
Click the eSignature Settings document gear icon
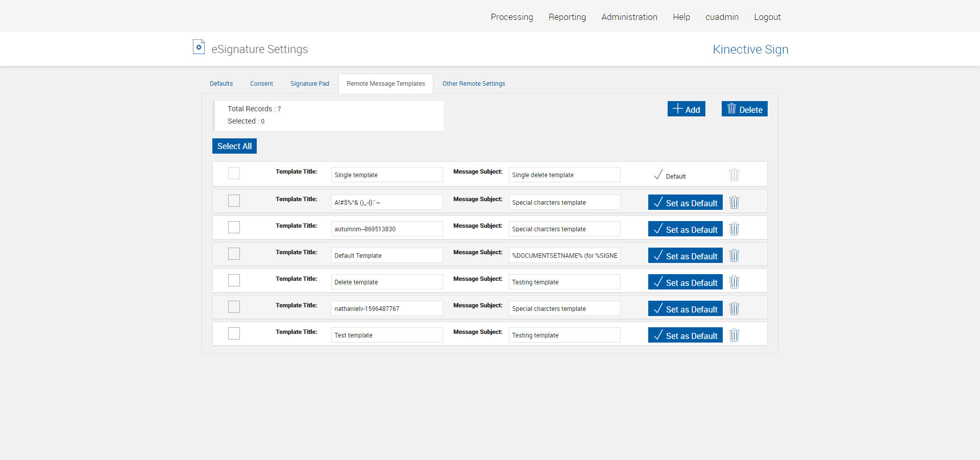coord(199,47)
